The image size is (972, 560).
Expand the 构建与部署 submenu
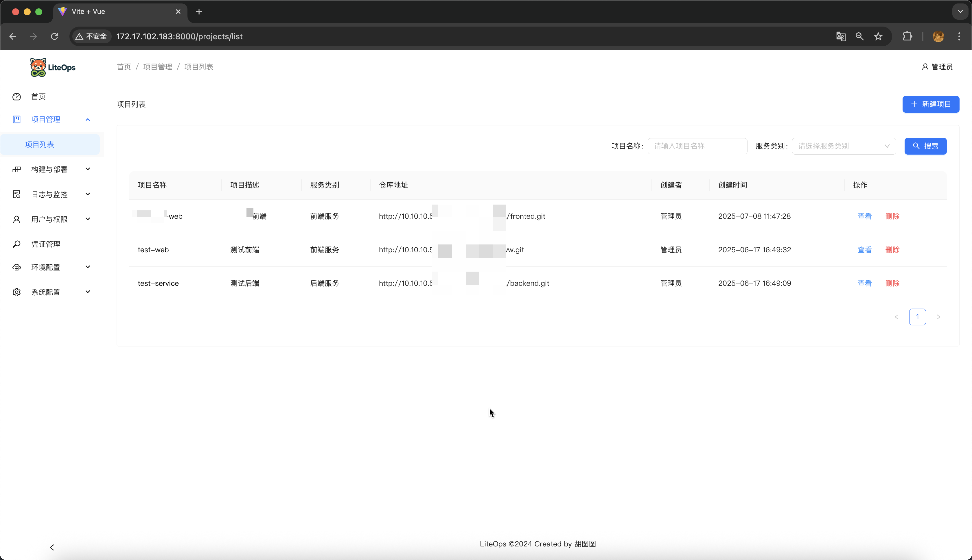pyautogui.click(x=88, y=169)
